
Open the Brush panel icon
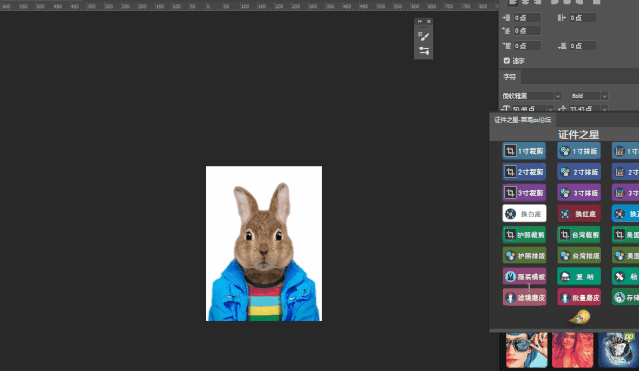point(424,37)
